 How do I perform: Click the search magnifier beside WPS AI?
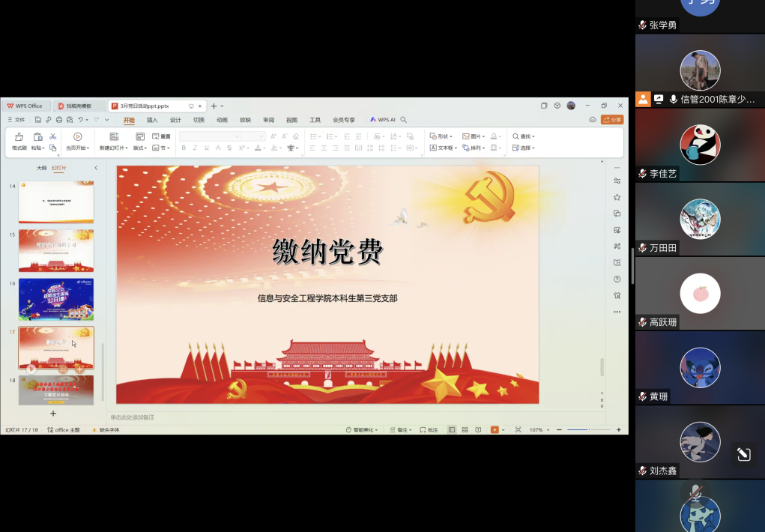[x=404, y=120]
